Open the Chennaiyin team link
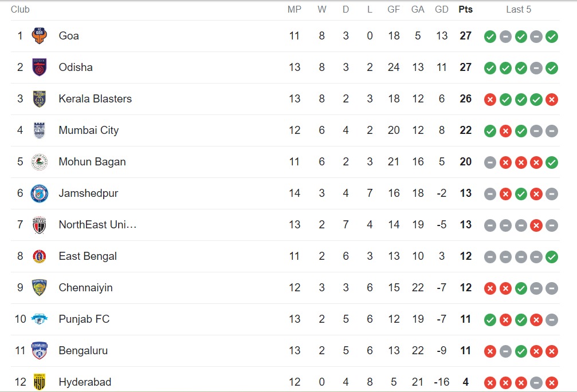This screenshot has height=392, width=577. coord(85,288)
